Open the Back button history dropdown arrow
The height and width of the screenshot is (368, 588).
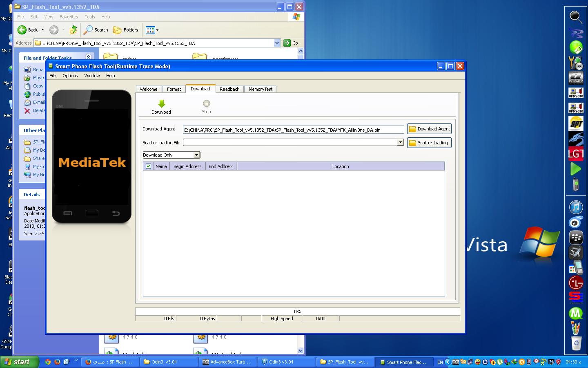pyautogui.click(x=42, y=30)
